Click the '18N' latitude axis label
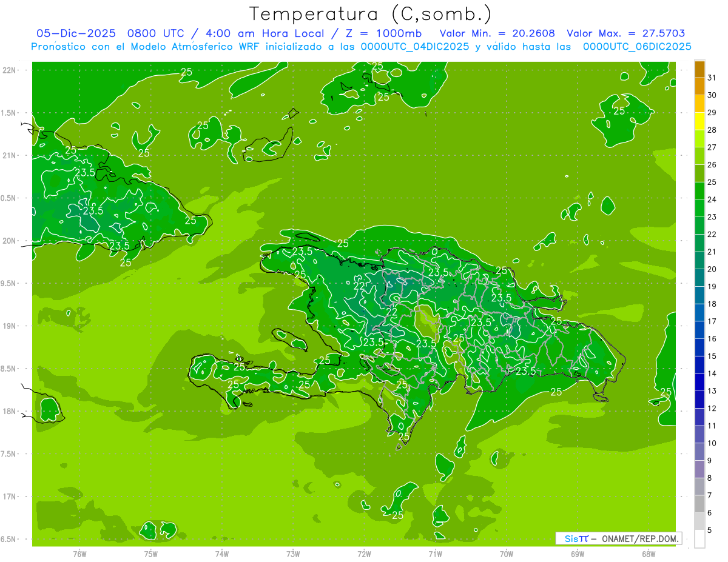This screenshot has height=562, width=728. (8, 411)
